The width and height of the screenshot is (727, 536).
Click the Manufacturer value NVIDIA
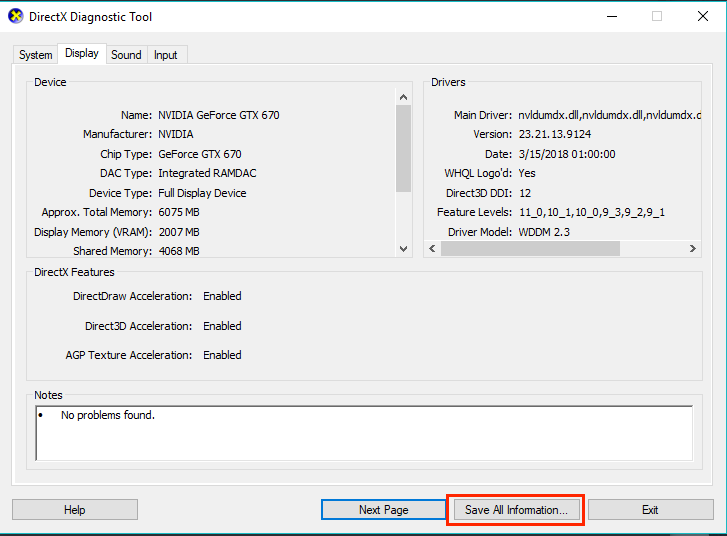point(176,134)
